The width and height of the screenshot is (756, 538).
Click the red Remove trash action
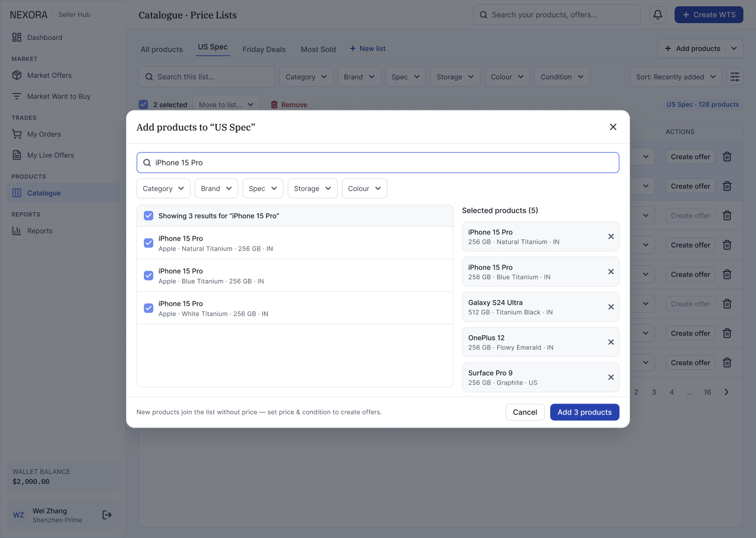pyautogui.click(x=289, y=105)
